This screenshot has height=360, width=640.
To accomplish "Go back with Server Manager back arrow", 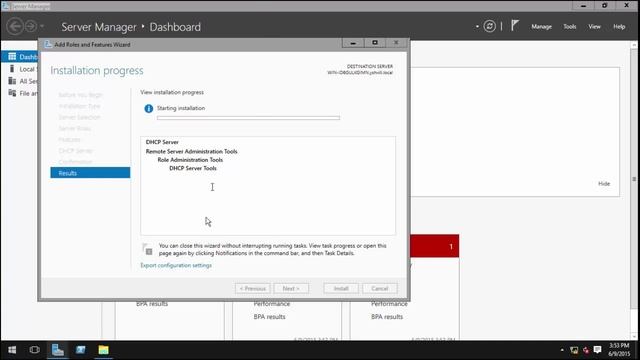I will [15, 27].
